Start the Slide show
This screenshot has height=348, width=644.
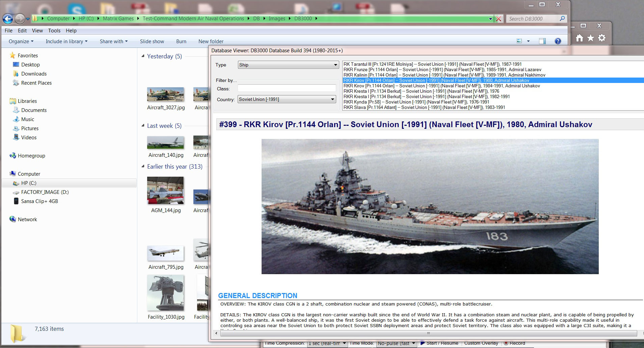pyautogui.click(x=152, y=41)
